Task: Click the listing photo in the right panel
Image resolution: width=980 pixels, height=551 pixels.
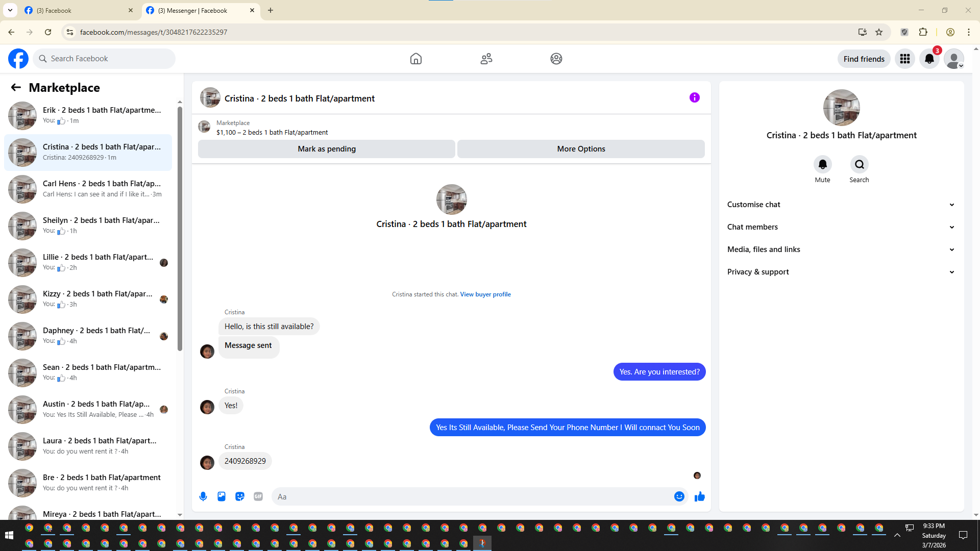Action: point(842,108)
